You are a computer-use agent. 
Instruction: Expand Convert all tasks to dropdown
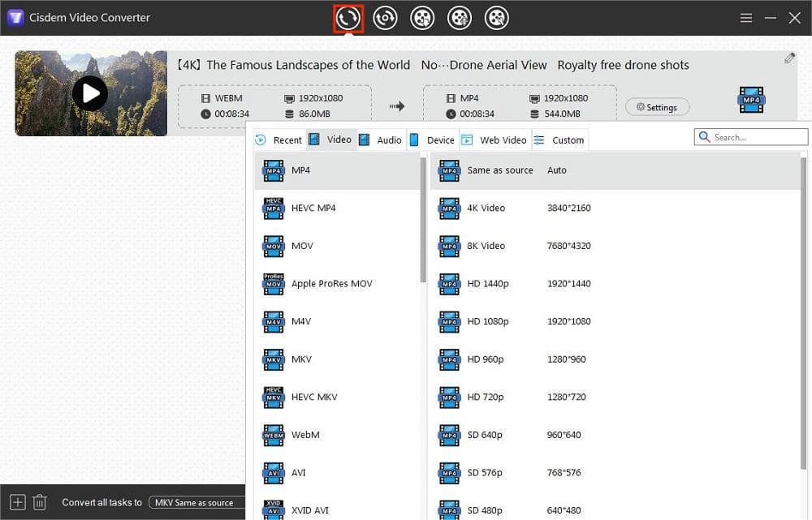198,503
